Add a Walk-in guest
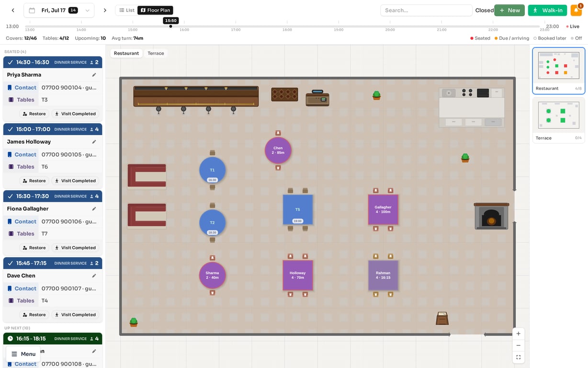588x368 pixels. coord(547,10)
